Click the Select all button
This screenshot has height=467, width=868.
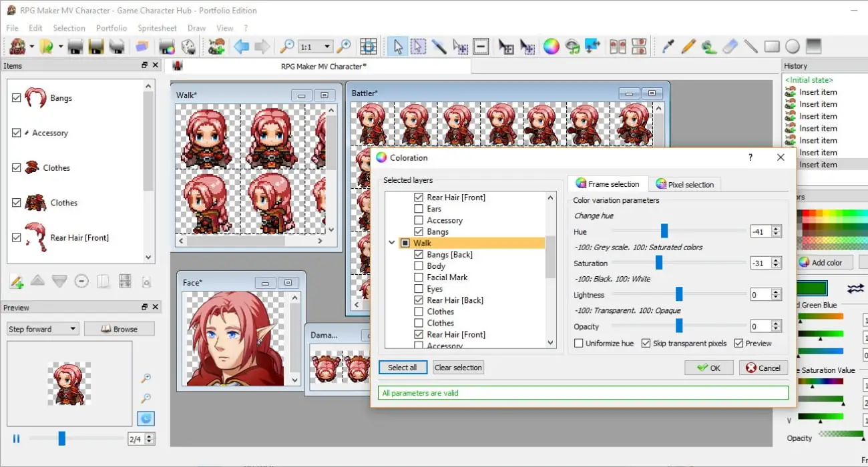[x=402, y=368]
